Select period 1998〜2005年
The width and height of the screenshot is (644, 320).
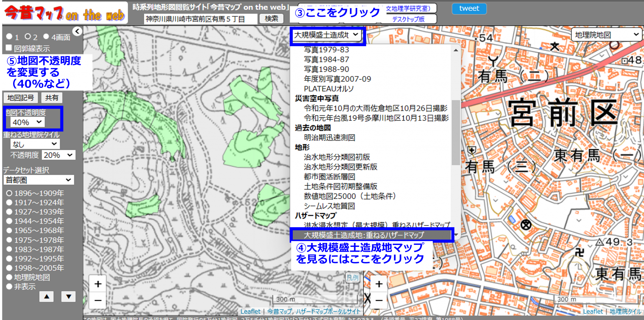pos(9,268)
